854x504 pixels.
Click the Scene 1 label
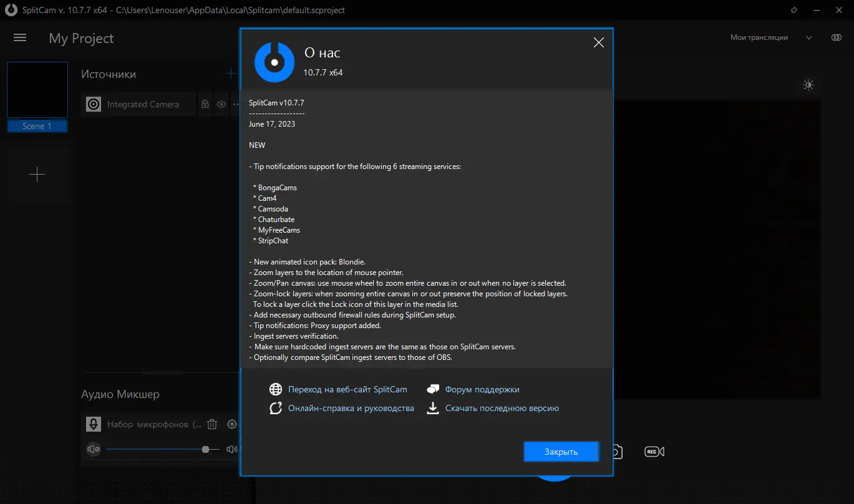37,126
